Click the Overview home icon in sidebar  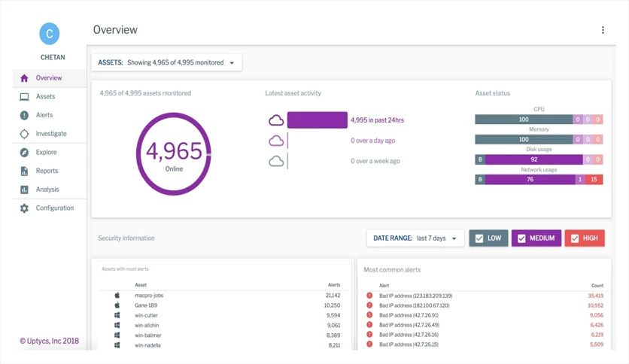click(24, 78)
